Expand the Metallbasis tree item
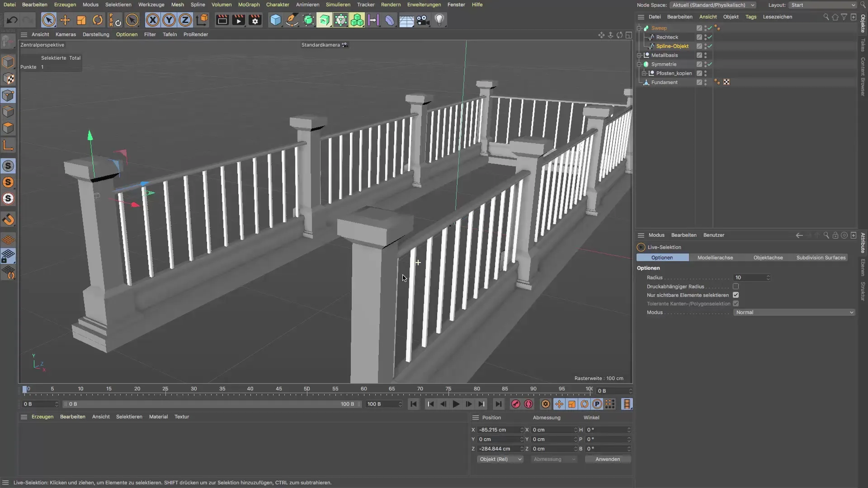Image resolution: width=868 pixels, height=488 pixels. point(640,55)
